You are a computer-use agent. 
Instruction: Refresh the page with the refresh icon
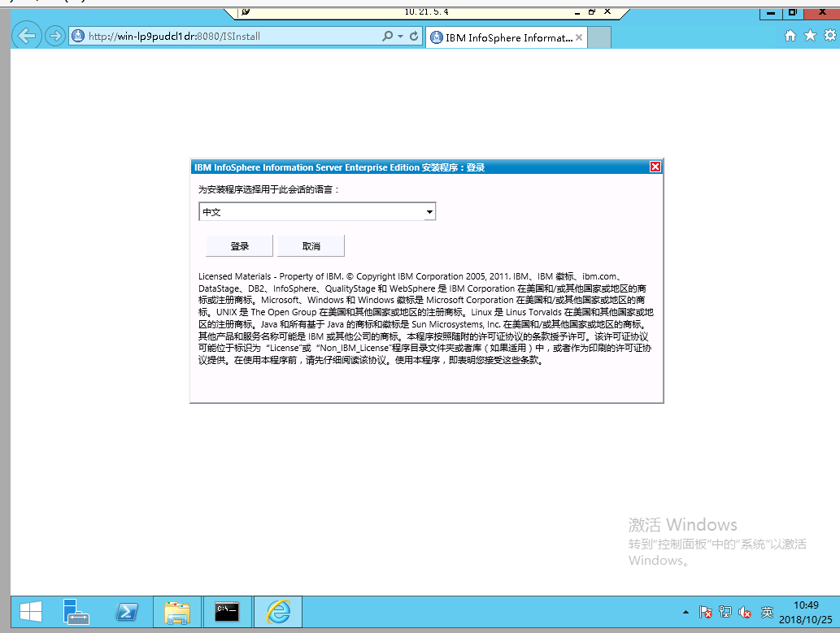[x=415, y=37]
